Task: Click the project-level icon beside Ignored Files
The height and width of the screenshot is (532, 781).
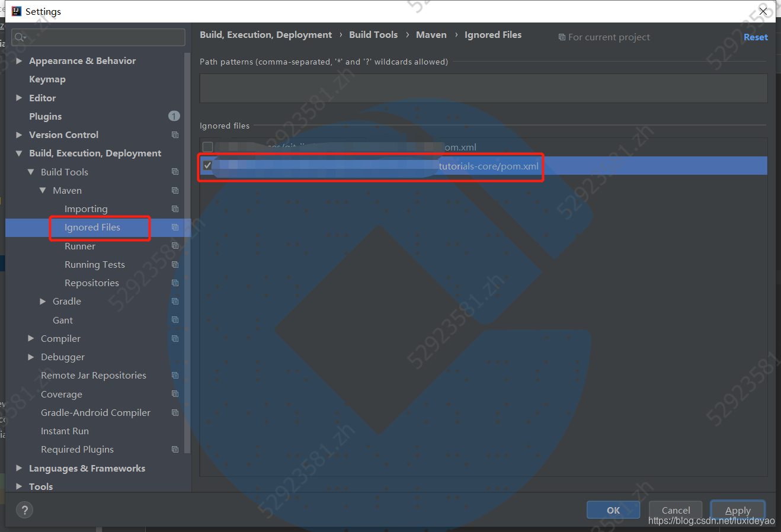Action: click(x=175, y=227)
